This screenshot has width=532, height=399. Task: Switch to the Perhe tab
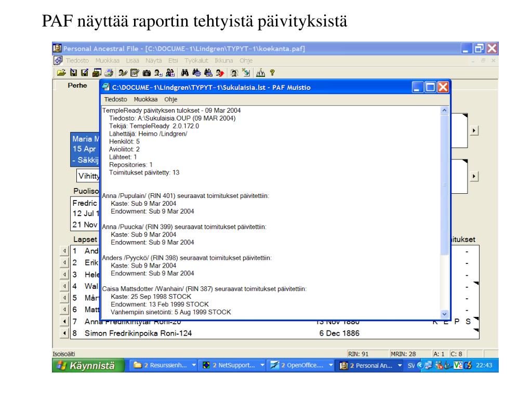(77, 85)
